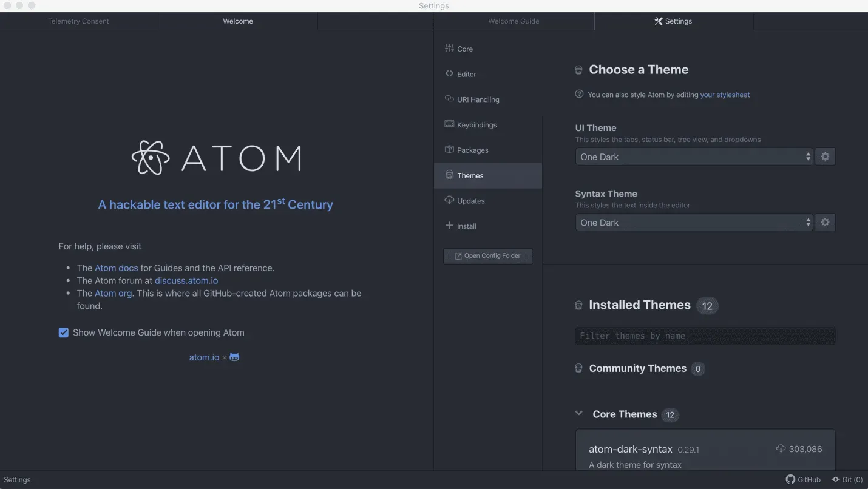Click the tools icon in Settings tab
This screenshot has width=868, height=489.
(x=658, y=21)
